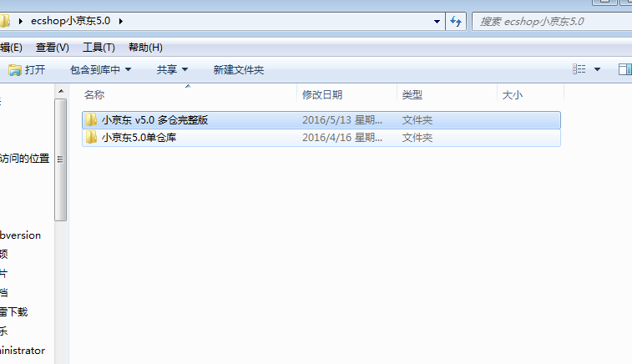The image size is (632, 364).
Task: Sort by the 修改日期 column header
Action: point(346,94)
